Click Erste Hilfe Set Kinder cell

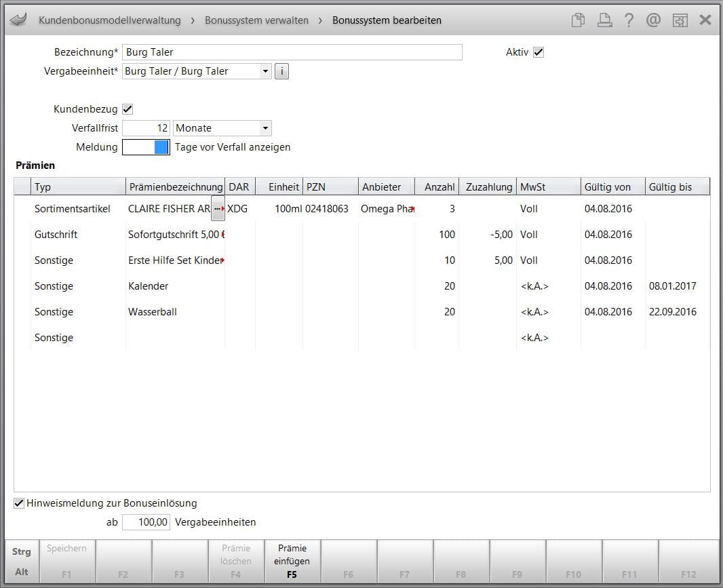click(175, 260)
